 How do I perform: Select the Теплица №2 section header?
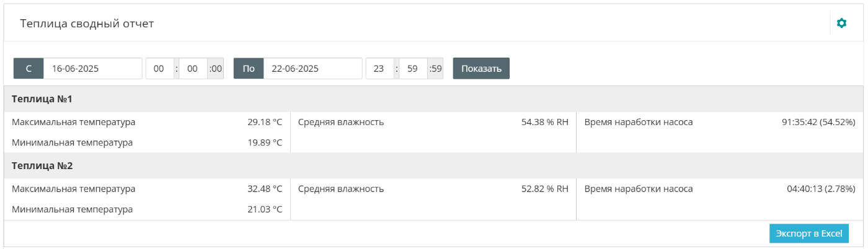click(42, 166)
